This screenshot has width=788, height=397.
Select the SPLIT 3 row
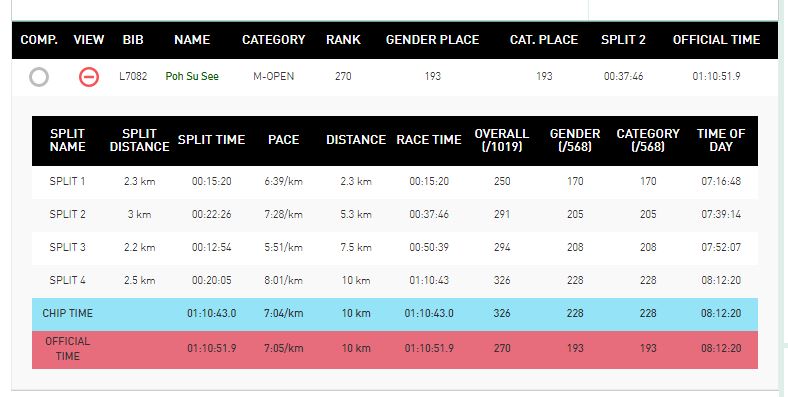(395, 247)
